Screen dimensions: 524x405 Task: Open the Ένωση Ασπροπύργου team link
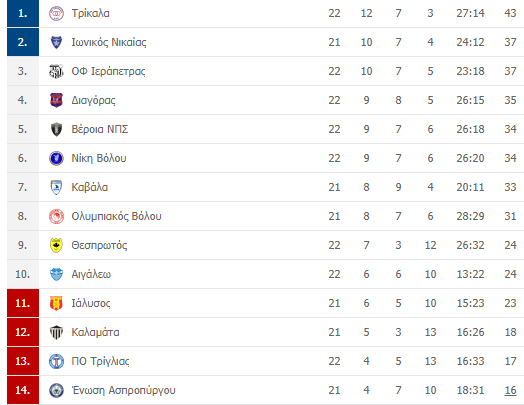[123, 390]
